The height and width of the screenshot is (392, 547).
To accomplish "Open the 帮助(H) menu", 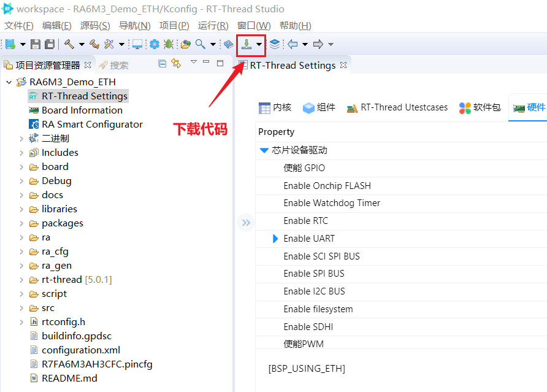I will tap(295, 26).
